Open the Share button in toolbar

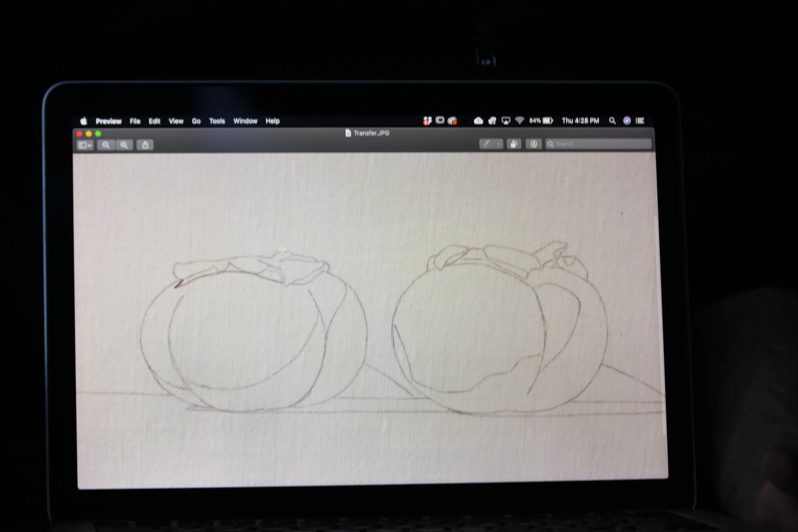click(145, 145)
